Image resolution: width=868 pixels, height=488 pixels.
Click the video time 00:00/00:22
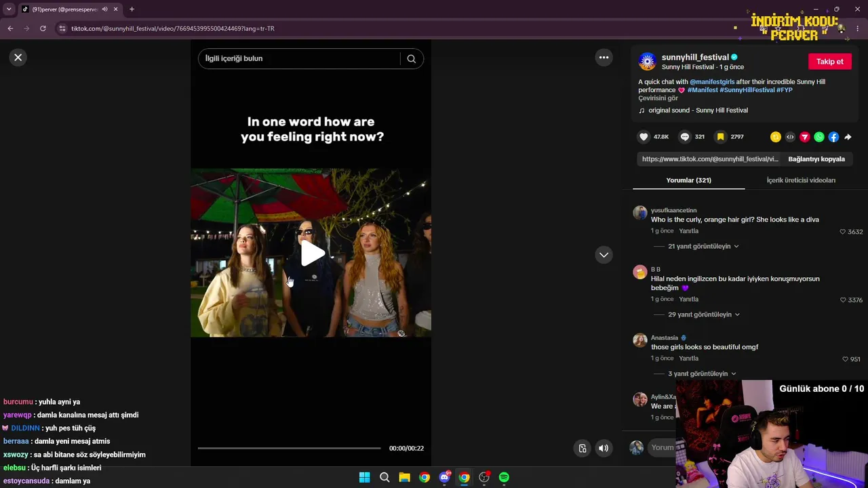click(406, 448)
